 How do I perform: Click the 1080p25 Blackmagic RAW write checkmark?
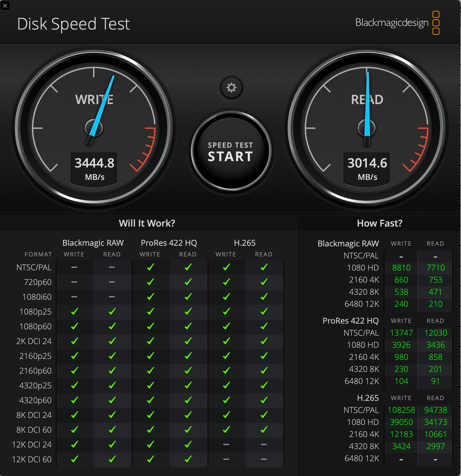point(74,312)
